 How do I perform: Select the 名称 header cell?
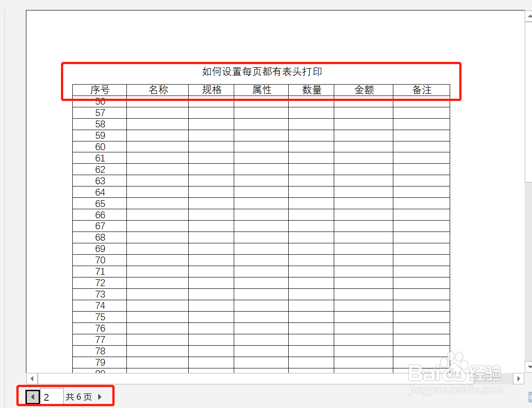(x=157, y=90)
